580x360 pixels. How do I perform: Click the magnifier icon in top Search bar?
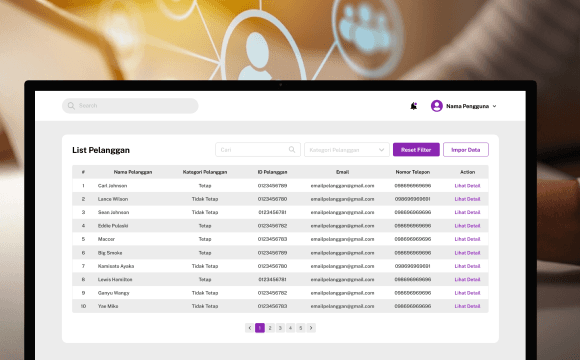click(x=71, y=106)
